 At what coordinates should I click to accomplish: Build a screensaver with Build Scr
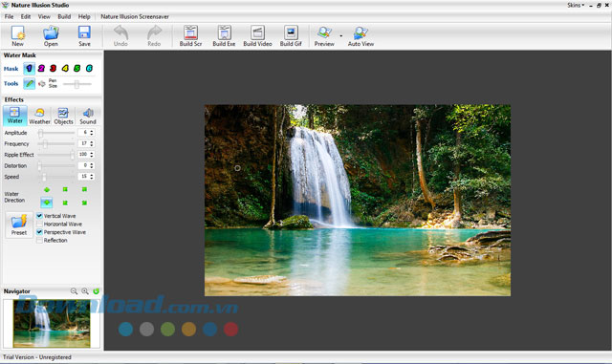[x=190, y=36]
